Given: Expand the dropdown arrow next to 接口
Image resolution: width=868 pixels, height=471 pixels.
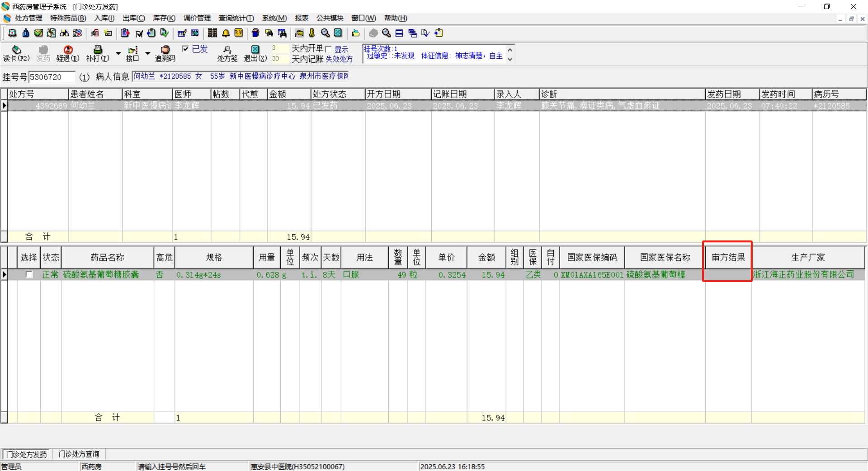Looking at the screenshot, I should (147, 53).
